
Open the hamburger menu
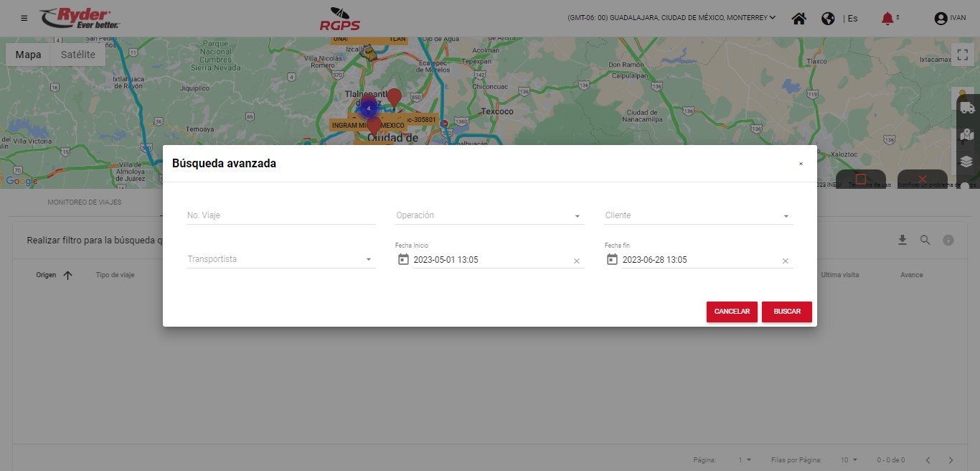(x=24, y=18)
